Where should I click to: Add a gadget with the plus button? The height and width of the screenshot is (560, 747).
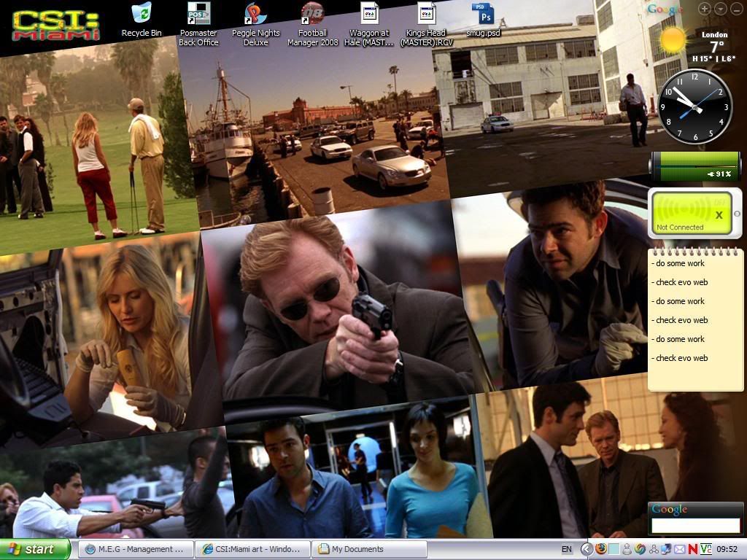click(x=705, y=9)
